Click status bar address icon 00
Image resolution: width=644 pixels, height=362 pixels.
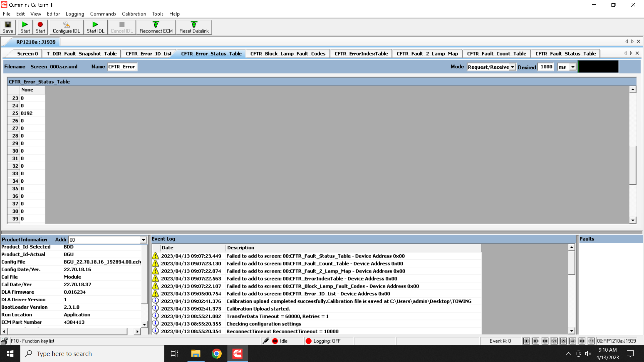[527, 341]
